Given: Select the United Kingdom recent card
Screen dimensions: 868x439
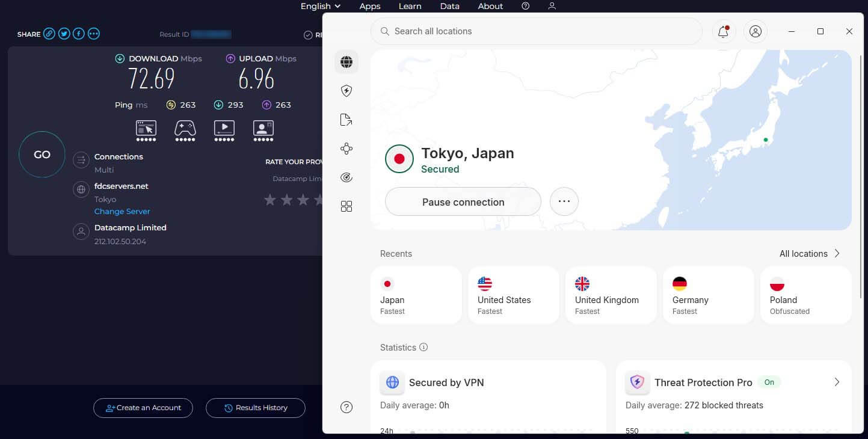Looking at the screenshot, I should tap(611, 295).
